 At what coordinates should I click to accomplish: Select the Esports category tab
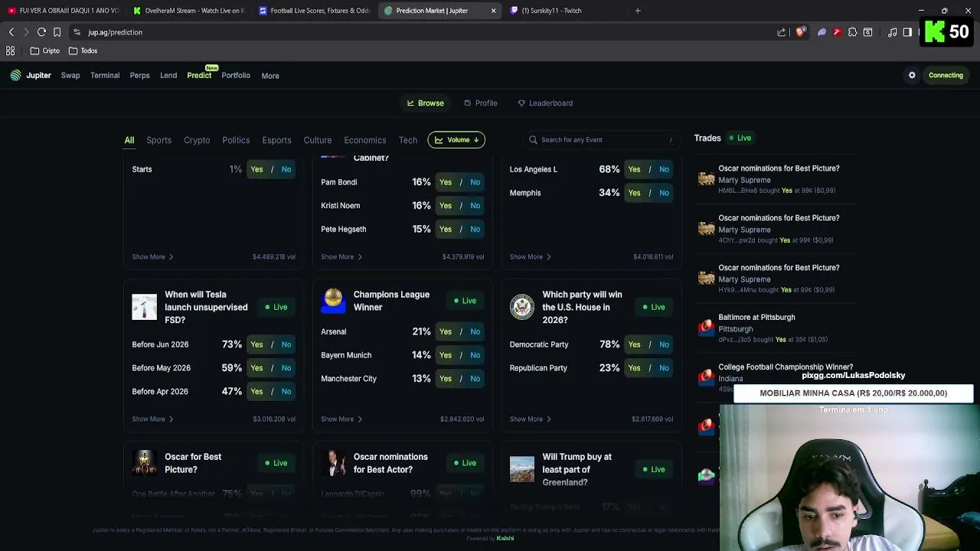coord(276,140)
